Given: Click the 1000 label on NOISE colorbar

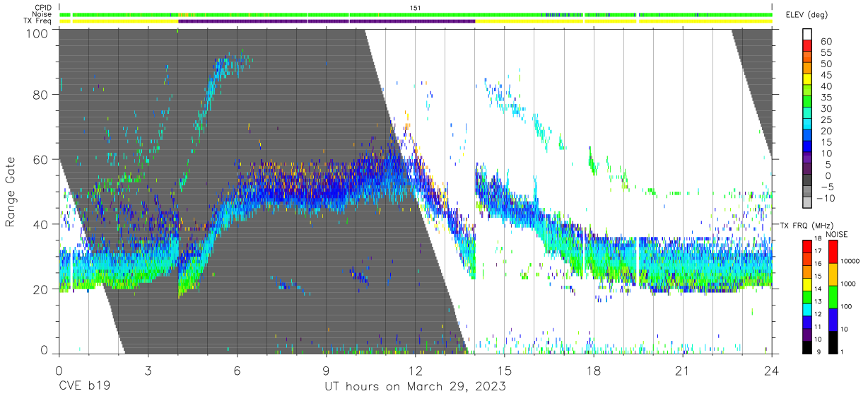Looking at the screenshot, I should pyautogui.click(x=849, y=284).
